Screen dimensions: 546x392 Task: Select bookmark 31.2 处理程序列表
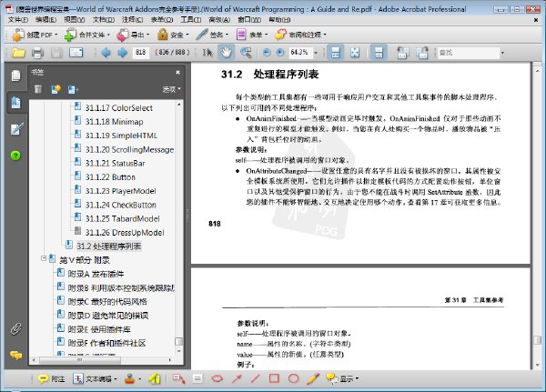pos(109,246)
